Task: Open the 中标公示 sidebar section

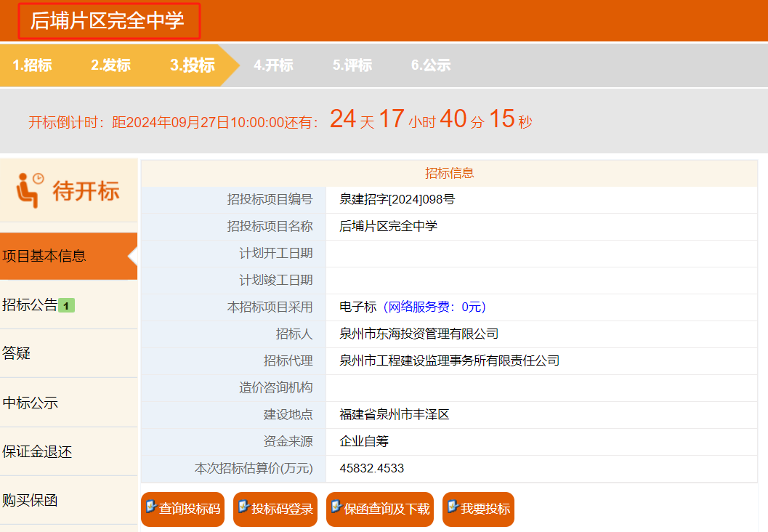Action: (31, 403)
